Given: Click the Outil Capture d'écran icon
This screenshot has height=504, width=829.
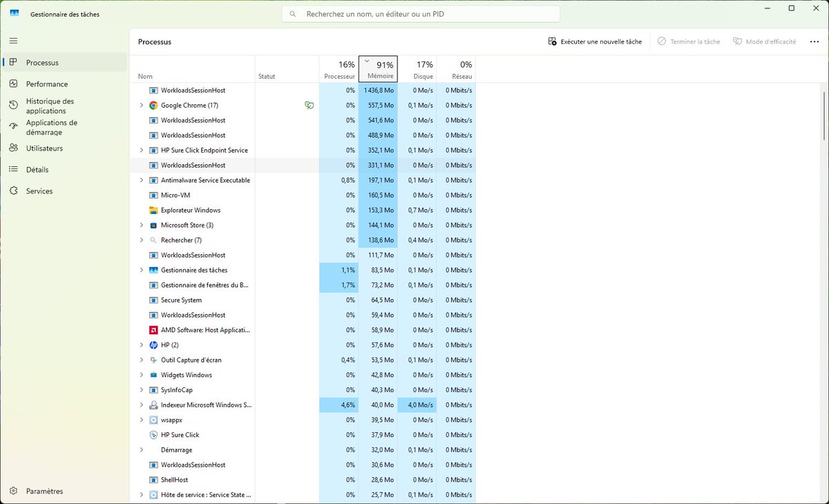Looking at the screenshot, I should click(x=153, y=360).
